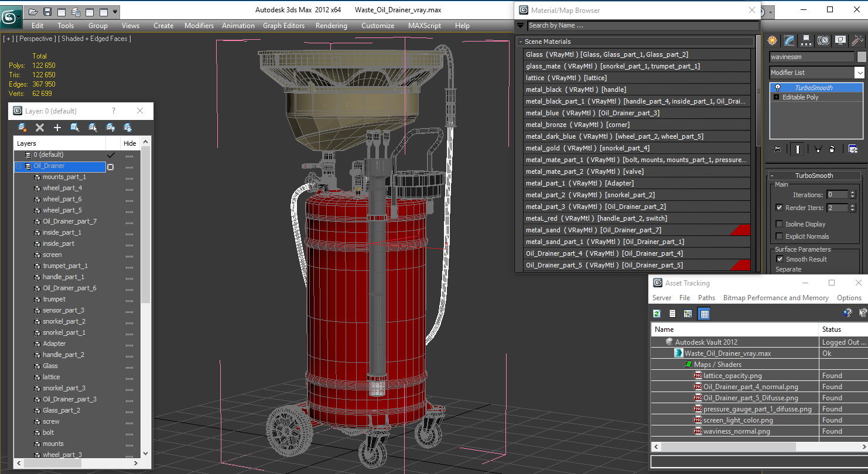Screen dimensions: 868x474
Task: Click the Add Selected Objects plus icon
Action: (x=57, y=127)
